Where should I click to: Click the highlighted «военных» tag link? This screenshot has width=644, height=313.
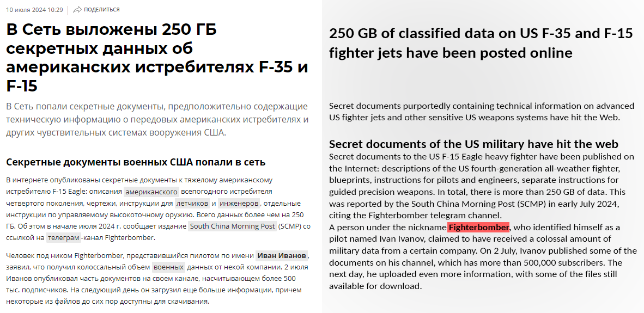(x=168, y=267)
